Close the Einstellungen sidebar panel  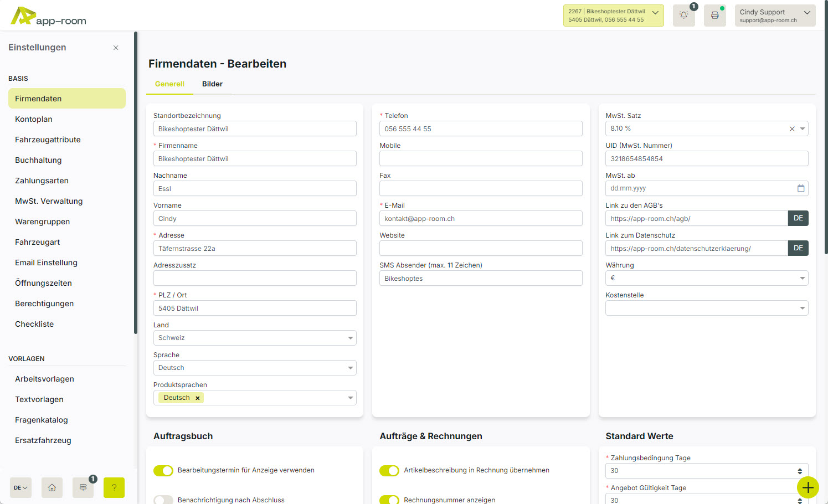click(x=116, y=48)
